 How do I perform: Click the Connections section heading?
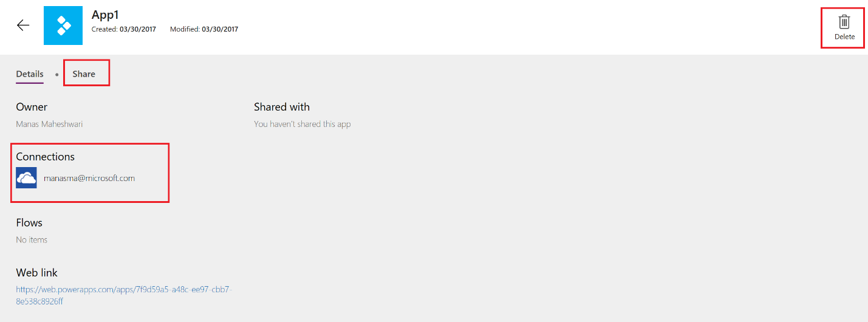tap(46, 157)
